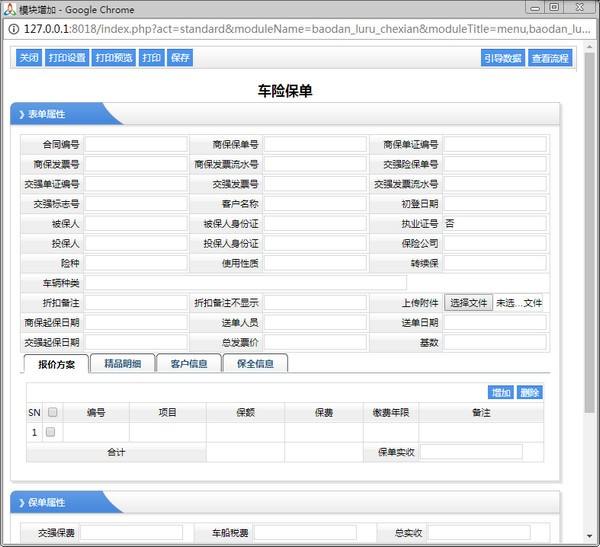The image size is (600, 547).
Task: Click the 引导数据 button
Action: (502, 58)
